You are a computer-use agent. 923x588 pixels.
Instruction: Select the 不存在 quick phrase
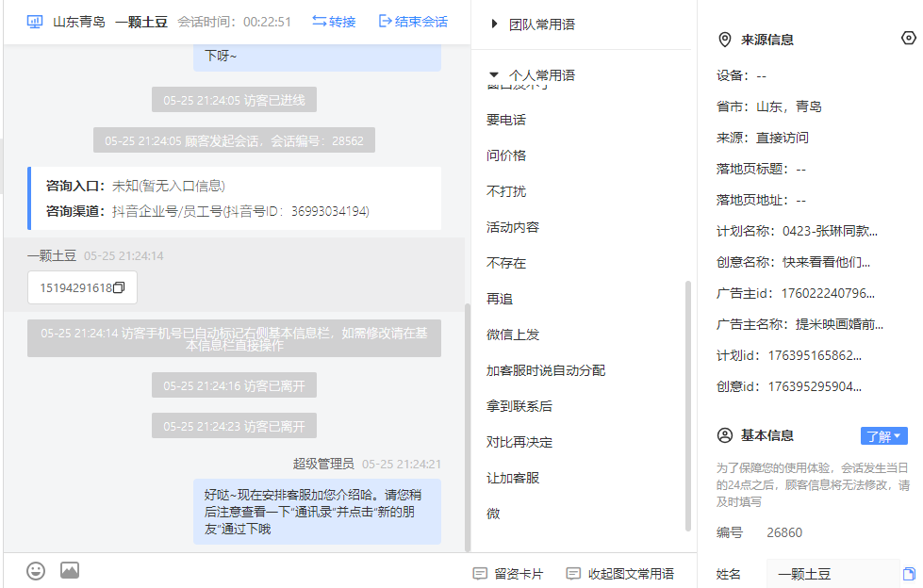(x=506, y=264)
